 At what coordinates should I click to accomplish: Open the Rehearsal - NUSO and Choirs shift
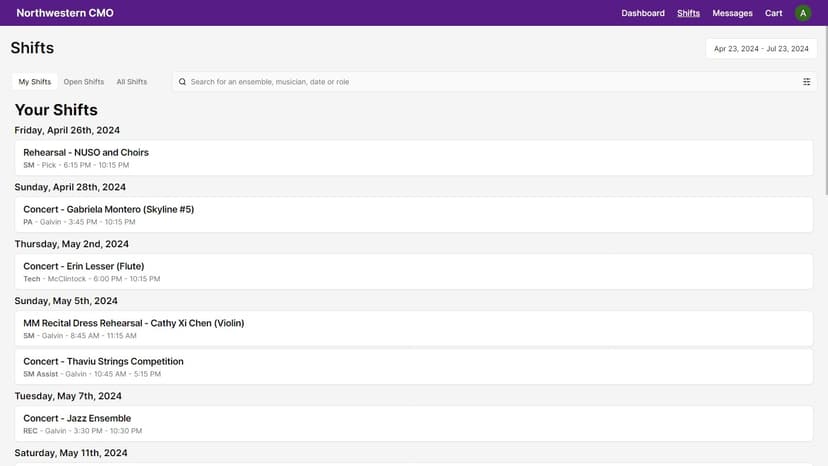(414, 158)
